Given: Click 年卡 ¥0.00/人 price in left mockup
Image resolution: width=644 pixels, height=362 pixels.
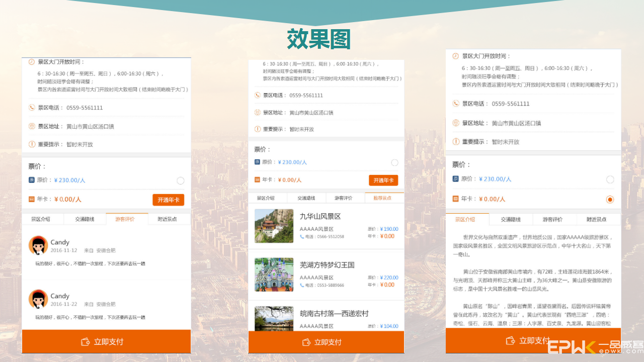Looking at the screenshot, I should [68, 200].
